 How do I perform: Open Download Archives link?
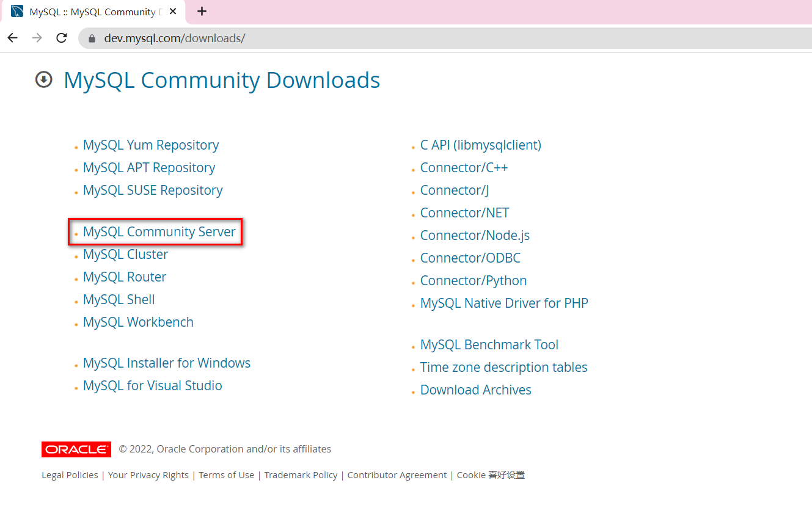tap(476, 390)
